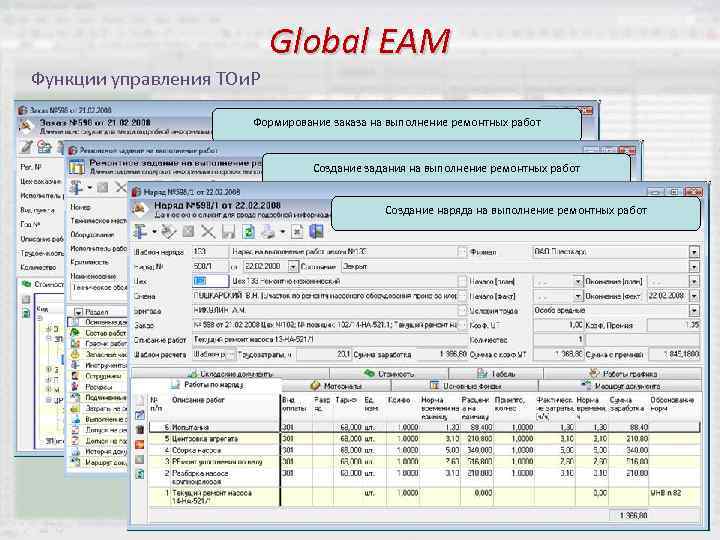Screen dimensions: 720x540
Task: Click X delete icon in Ремонтное задание toolbar
Action: (121, 187)
